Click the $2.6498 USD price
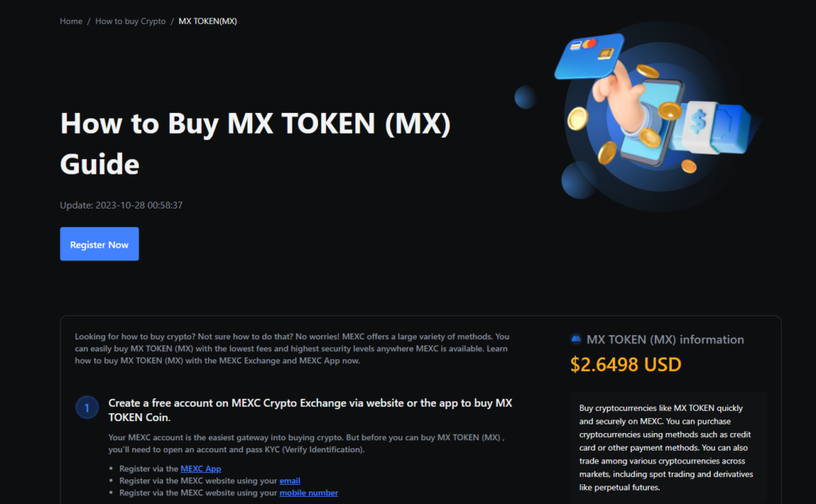The image size is (816, 504). coord(626,365)
